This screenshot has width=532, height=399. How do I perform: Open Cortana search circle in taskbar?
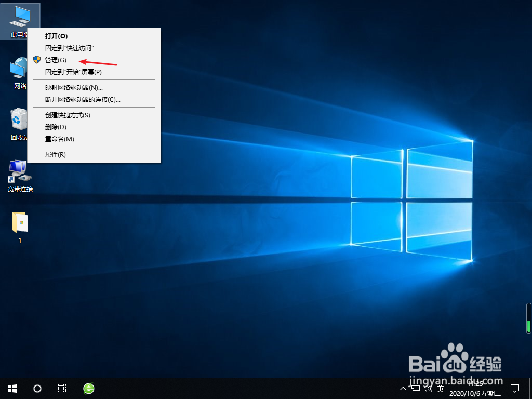37,389
